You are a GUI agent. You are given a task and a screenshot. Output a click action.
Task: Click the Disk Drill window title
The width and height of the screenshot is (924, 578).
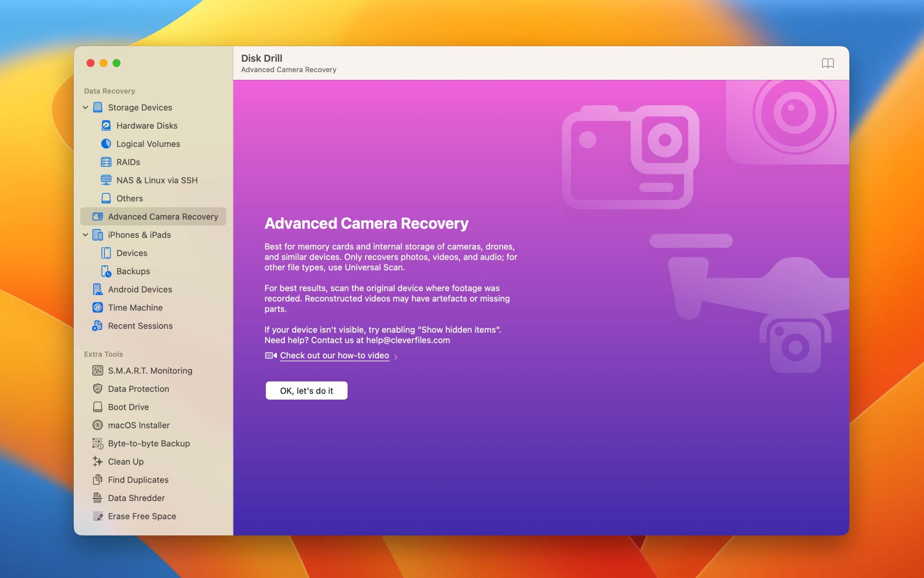[x=262, y=58]
